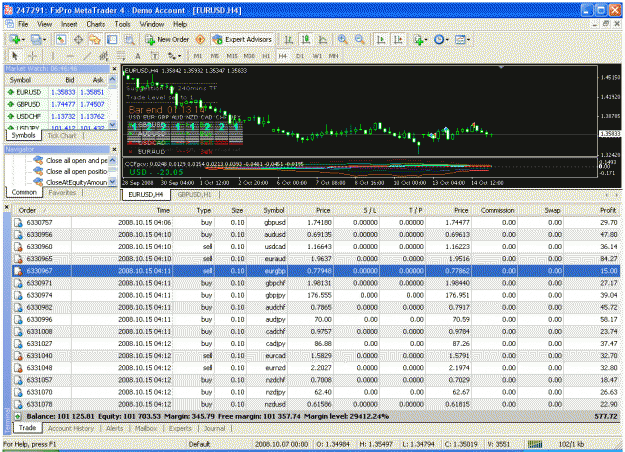Open the Indicators list icon

coord(418,39)
